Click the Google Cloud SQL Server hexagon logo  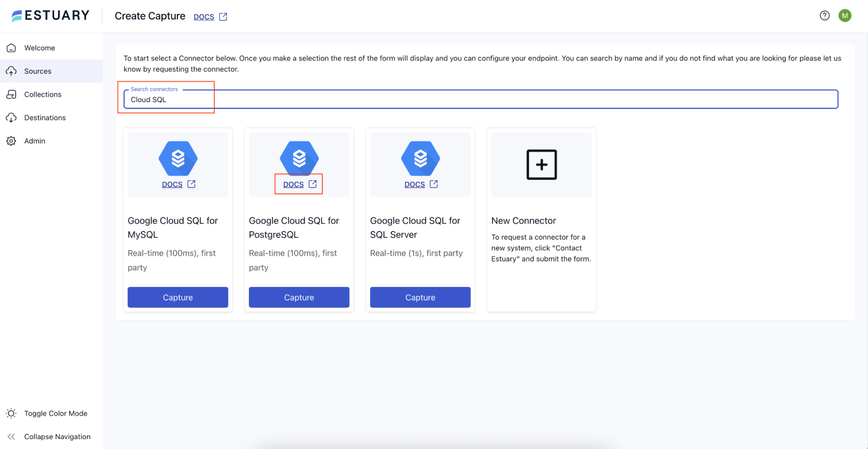pyautogui.click(x=420, y=158)
